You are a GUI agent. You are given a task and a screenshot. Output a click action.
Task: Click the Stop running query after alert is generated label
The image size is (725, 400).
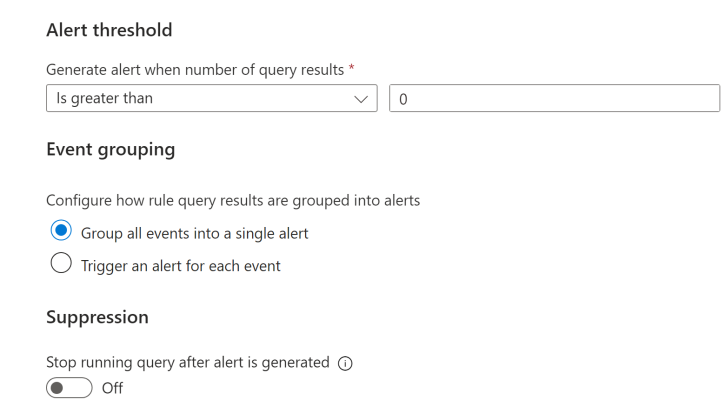[187, 363]
